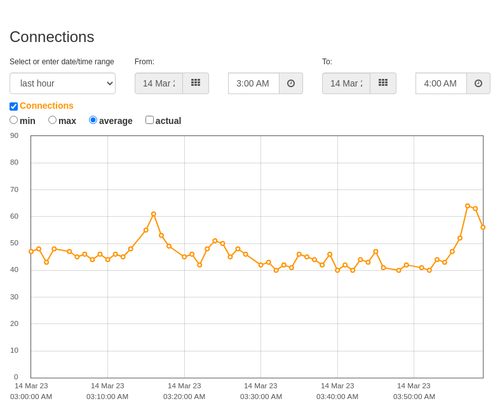500x403 pixels.
Task: Click the 'average' radio label text
Action: [x=116, y=121]
